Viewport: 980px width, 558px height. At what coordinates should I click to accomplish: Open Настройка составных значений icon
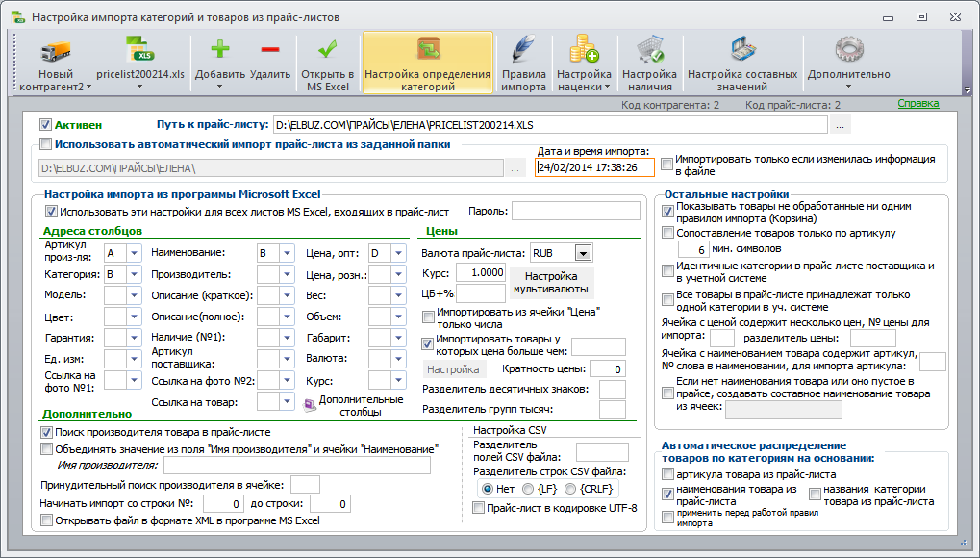(742, 49)
